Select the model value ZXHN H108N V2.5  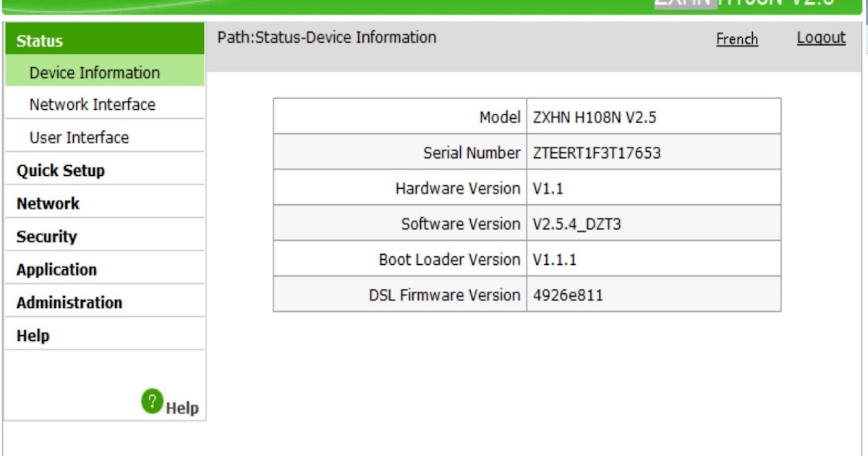595,118
